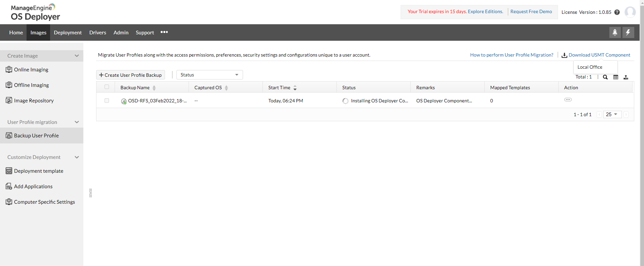Click the Computer Specific Settings sidebar icon
The width and height of the screenshot is (644, 266).
tap(9, 202)
